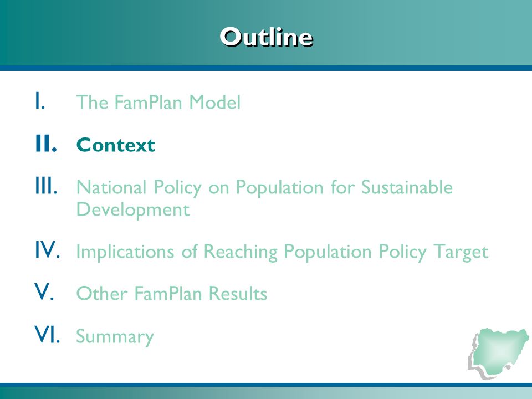Click the blue line under header
This screenshot has width=532, height=399.
[266, 68]
